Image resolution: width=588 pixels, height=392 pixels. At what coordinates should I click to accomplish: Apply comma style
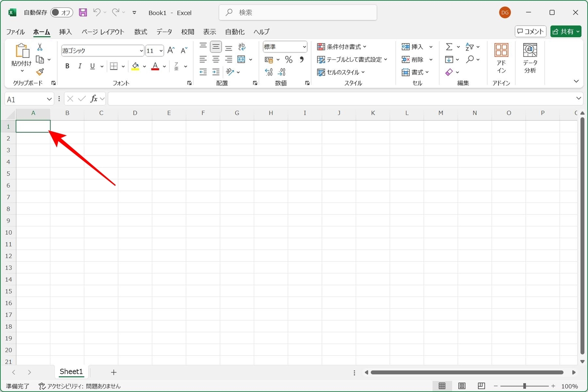[x=301, y=60]
